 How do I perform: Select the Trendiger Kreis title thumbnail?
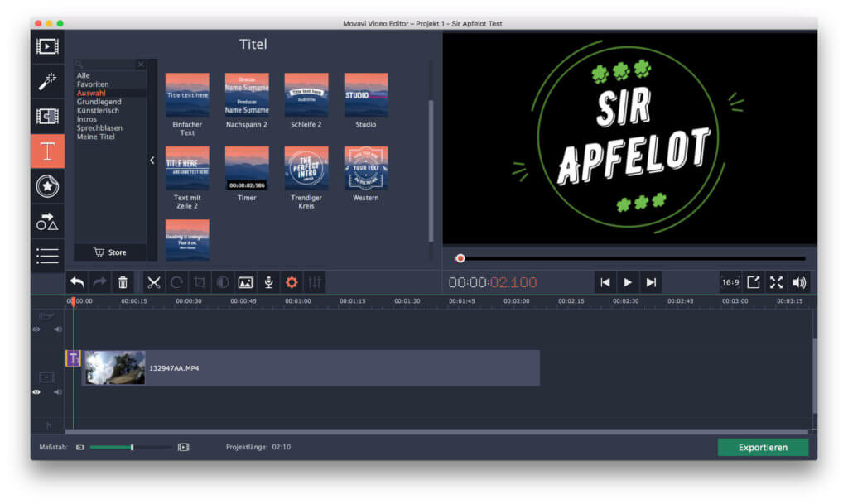pos(306,168)
